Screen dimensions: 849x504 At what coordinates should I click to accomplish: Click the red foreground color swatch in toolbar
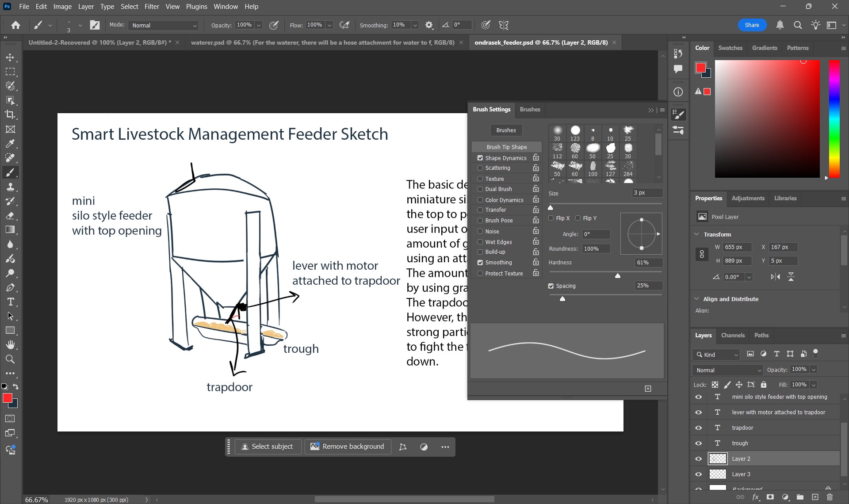coord(8,398)
